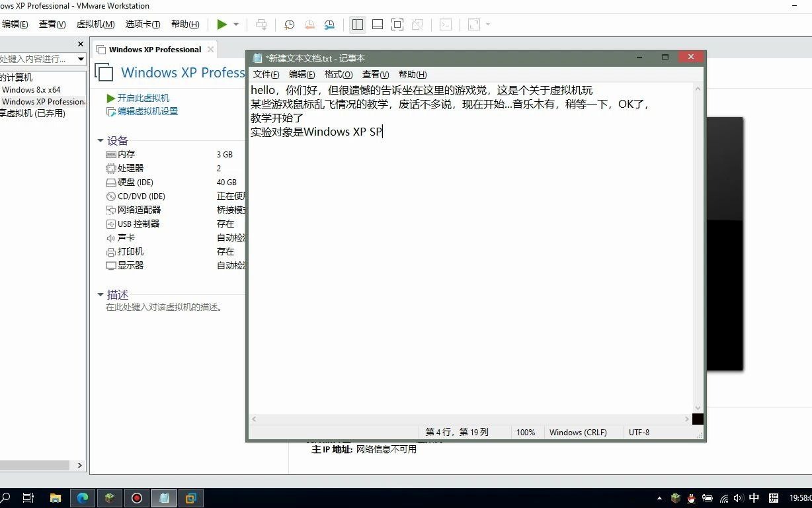This screenshot has width=812, height=508.
Task: Enter full screen mode via toolbar icon
Action: (397, 24)
